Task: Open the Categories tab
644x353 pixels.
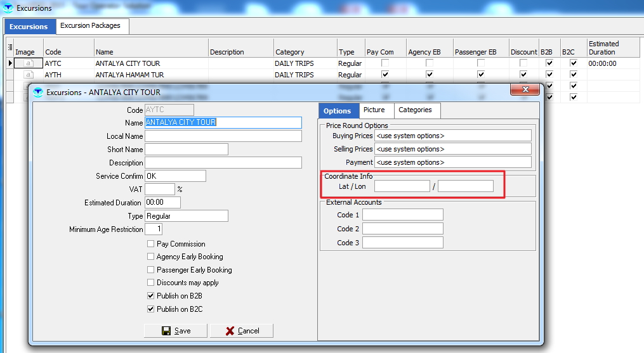Action: click(x=415, y=110)
